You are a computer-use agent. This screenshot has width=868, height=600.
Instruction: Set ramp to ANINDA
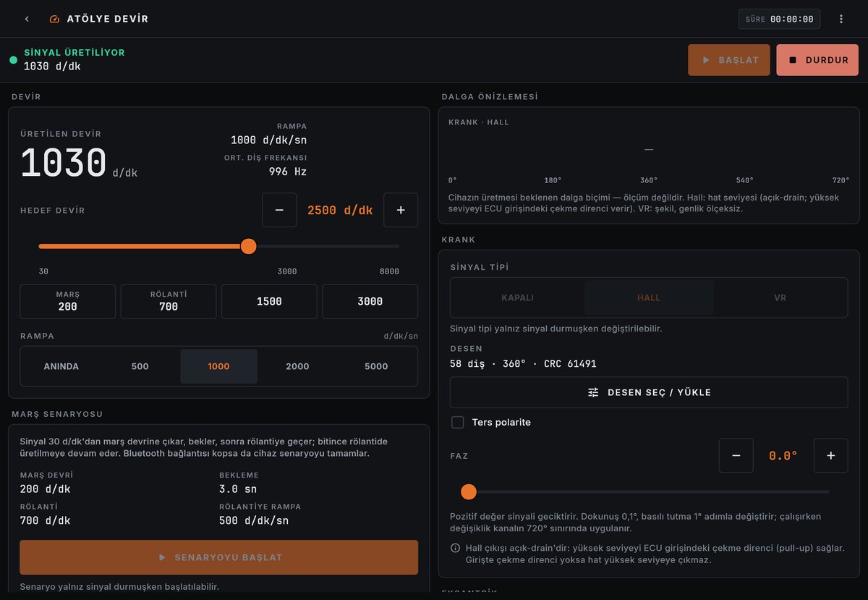point(61,366)
